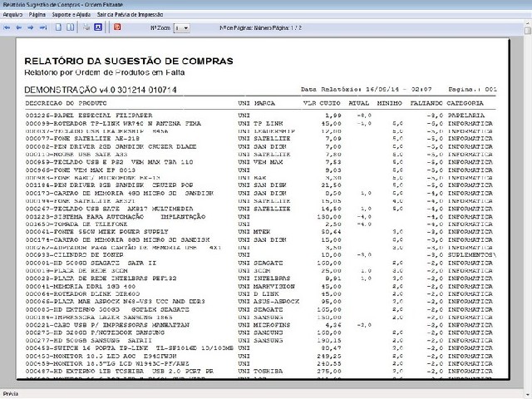Click the row 000077-FONE SATELLITE AE-218
Viewport: 532px width, 399px height.
(x=259, y=139)
